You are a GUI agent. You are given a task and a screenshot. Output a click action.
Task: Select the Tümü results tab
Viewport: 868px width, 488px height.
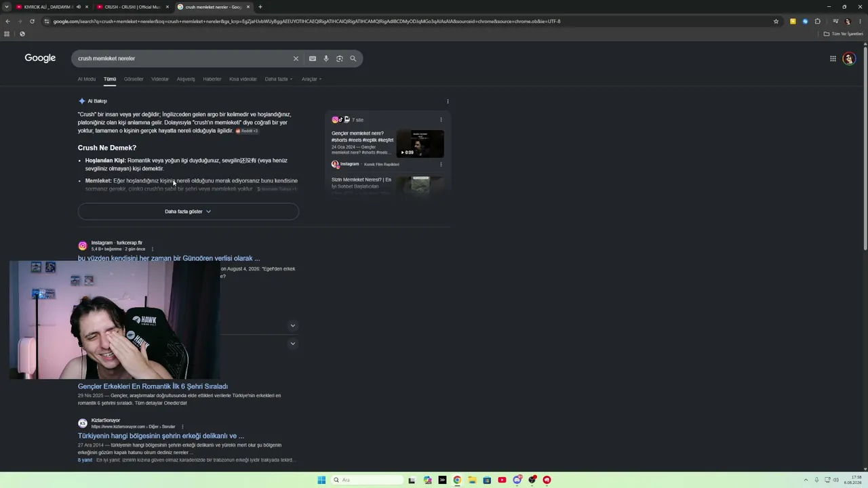coord(110,79)
